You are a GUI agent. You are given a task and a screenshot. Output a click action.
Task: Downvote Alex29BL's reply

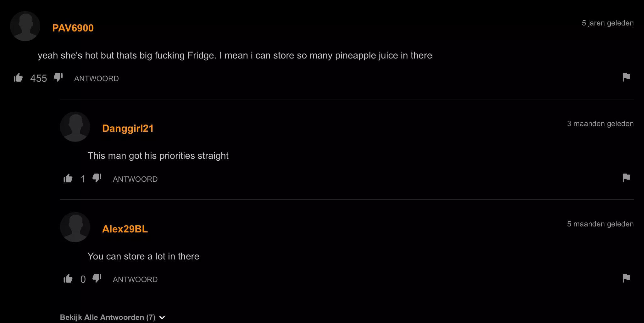97,278
